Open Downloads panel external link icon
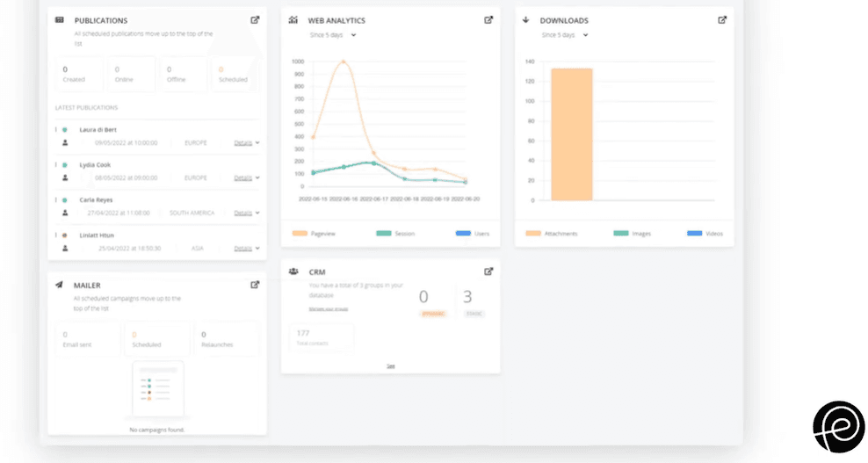868x463 pixels. point(722,20)
